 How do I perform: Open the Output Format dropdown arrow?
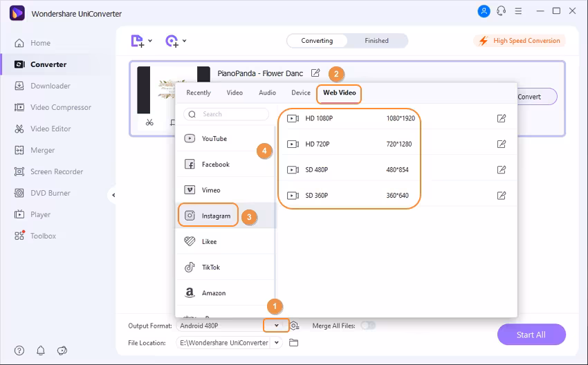click(277, 326)
